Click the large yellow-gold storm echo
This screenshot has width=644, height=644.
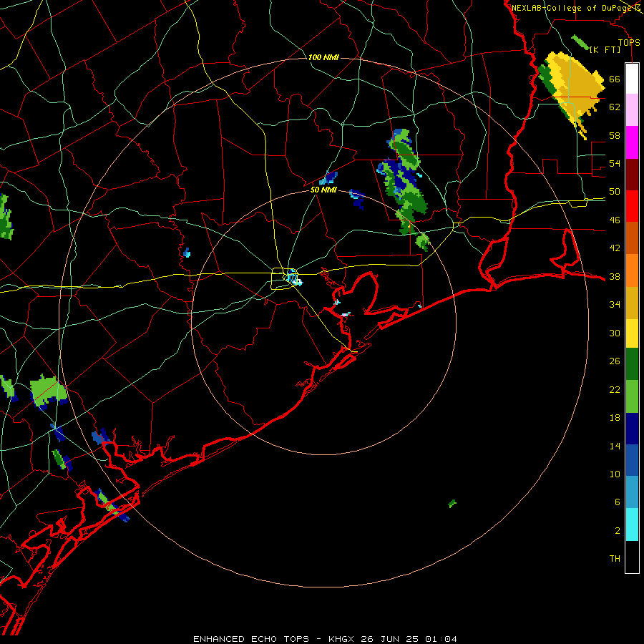coord(574,91)
